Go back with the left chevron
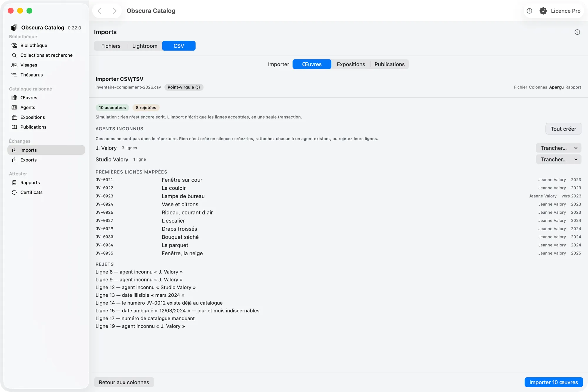The height and width of the screenshot is (392, 588). pyautogui.click(x=99, y=11)
